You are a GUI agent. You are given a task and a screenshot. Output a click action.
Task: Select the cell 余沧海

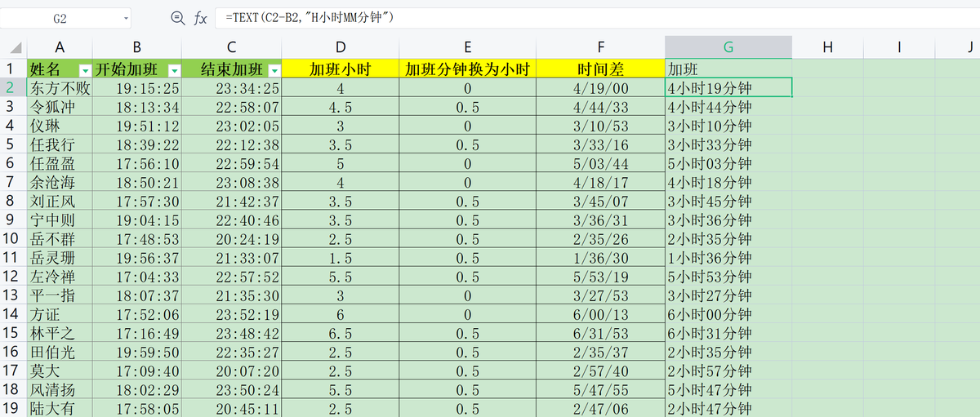coord(60,182)
